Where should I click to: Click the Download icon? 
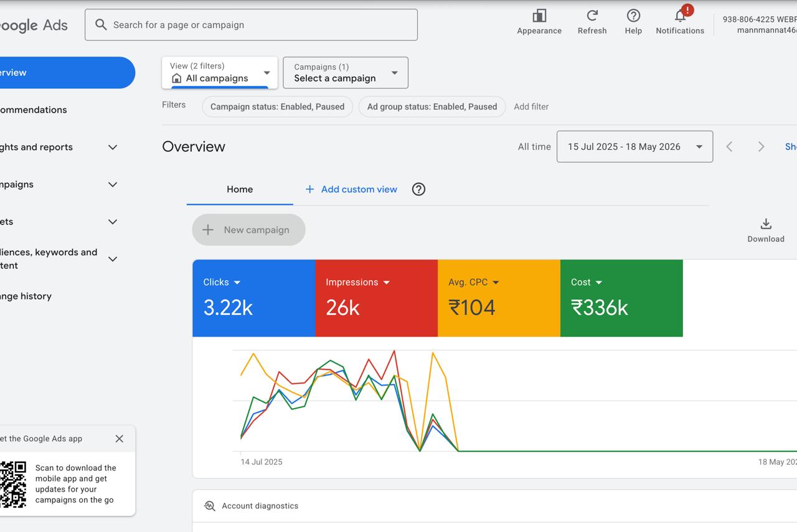[x=766, y=224]
